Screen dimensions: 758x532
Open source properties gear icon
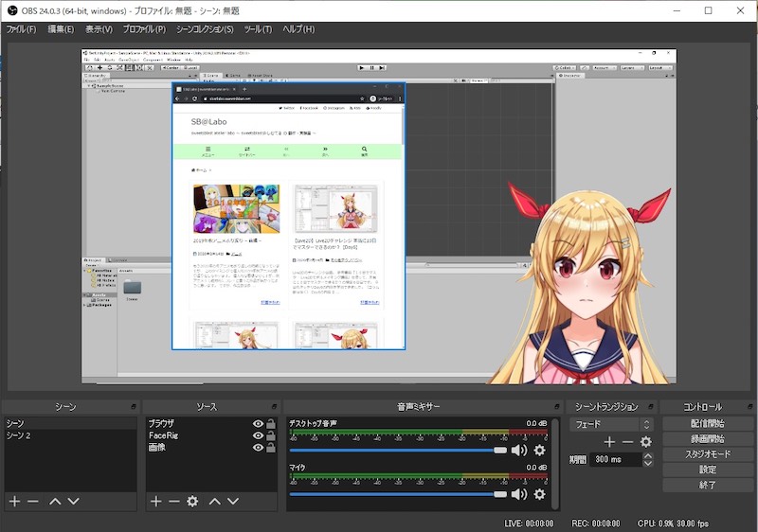pos(192,501)
